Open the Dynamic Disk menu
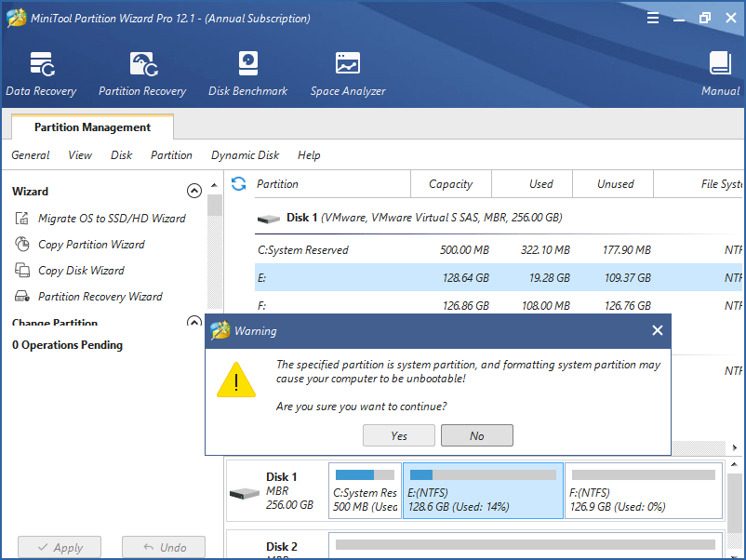The width and height of the screenshot is (746, 560). click(x=245, y=155)
